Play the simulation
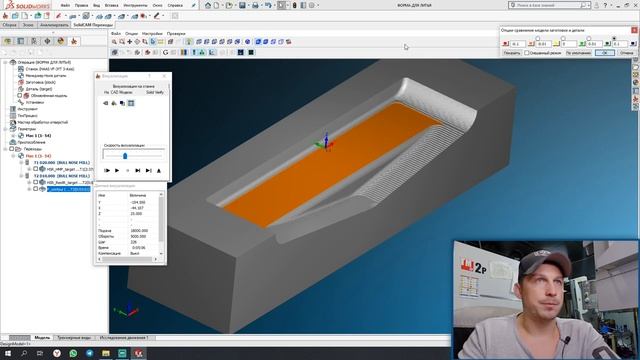The image size is (640, 360). tap(117, 171)
